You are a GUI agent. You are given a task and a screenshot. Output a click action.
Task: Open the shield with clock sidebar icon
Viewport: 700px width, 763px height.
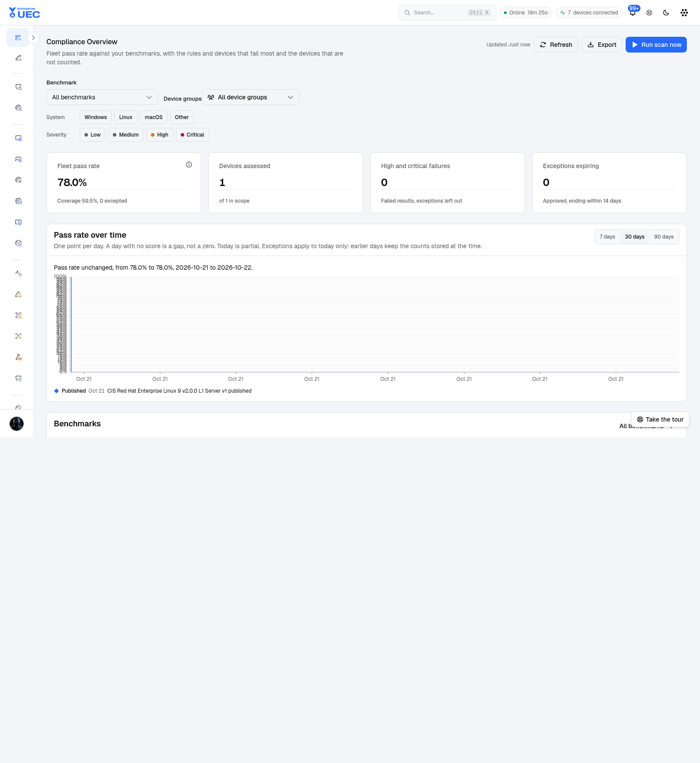pyautogui.click(x=18, y=378)
